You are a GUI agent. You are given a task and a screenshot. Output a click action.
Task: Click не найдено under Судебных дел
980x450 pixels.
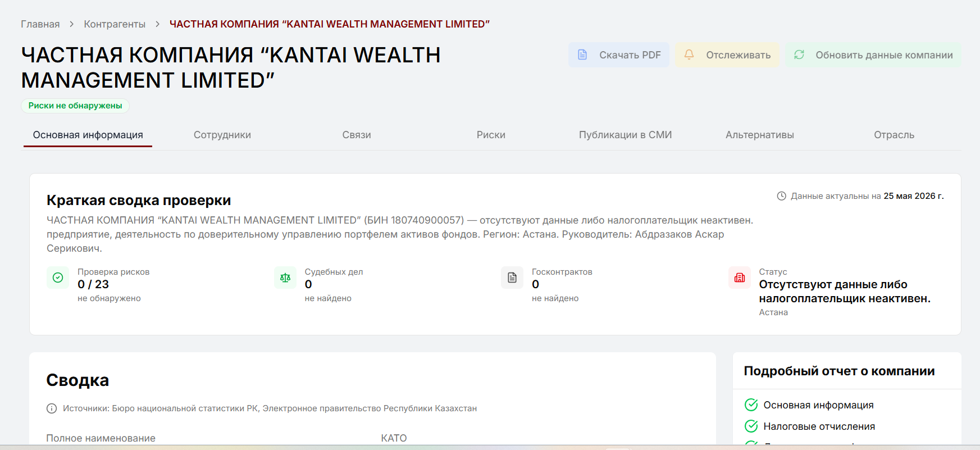[328, 298]
